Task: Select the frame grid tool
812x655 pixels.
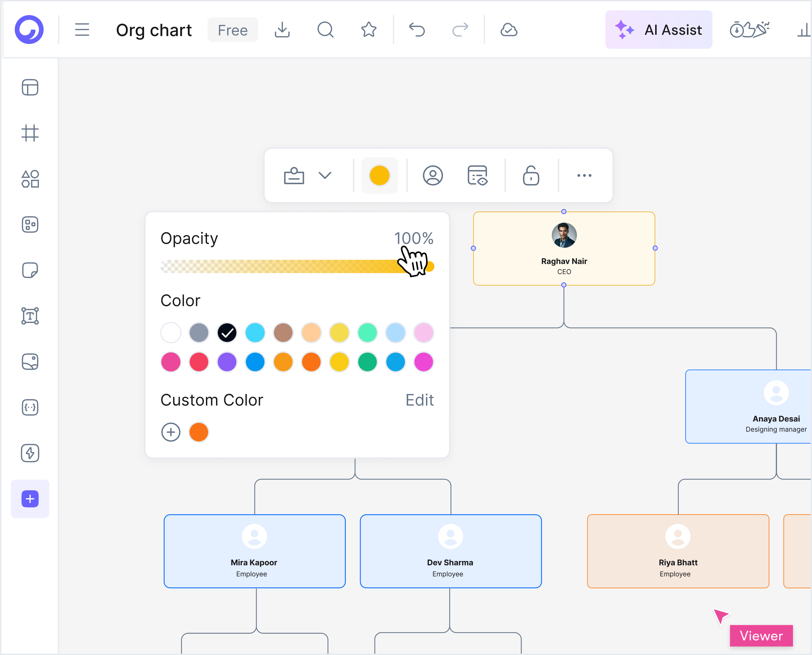Action: pyautogui.click(x=30, y=133)
